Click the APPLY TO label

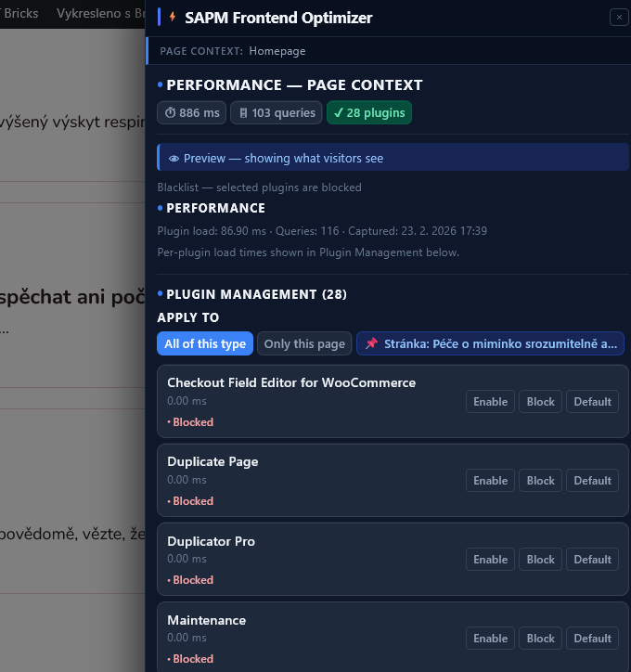(x=188, y=317)
